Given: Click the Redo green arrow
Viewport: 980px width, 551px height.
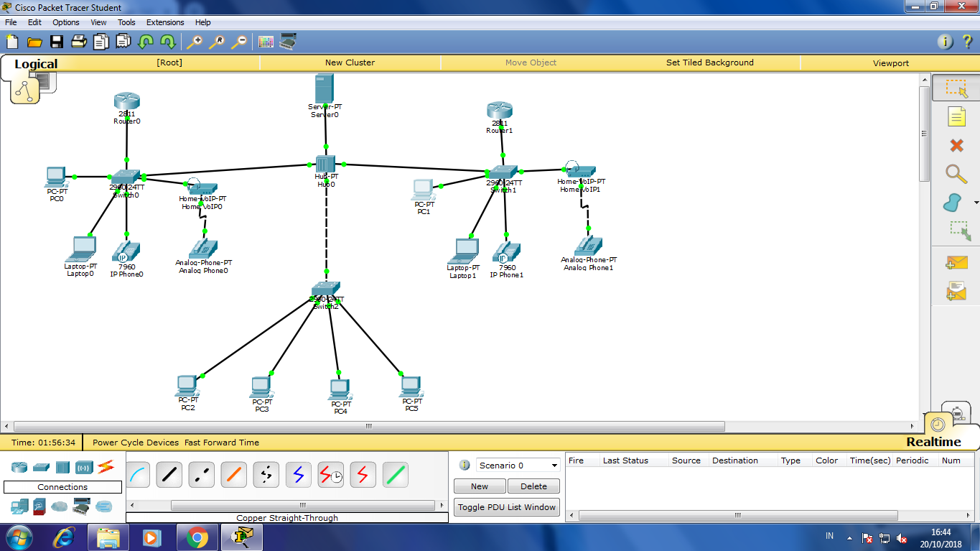Looking at the screenshot, I should 168,42.
